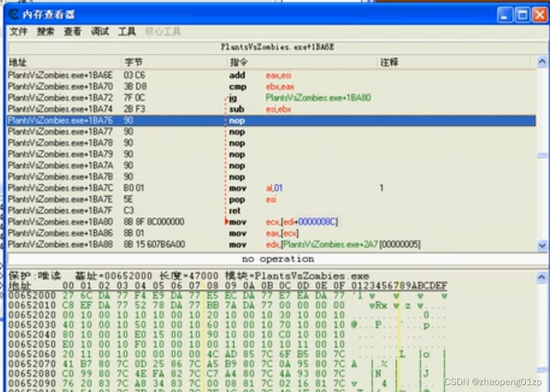This screenshot has width=550, height=392.
Task: Open the 工具 menu
Action: coord(127,32)
